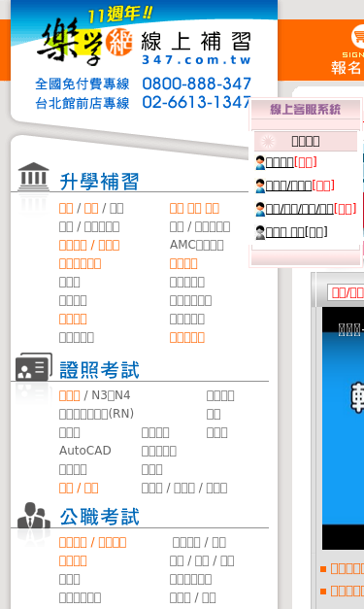Screen dimensions: 364x609
Task: Click the 347.com.tw site address
Action: pyautogui.click(x=196, y=60)
